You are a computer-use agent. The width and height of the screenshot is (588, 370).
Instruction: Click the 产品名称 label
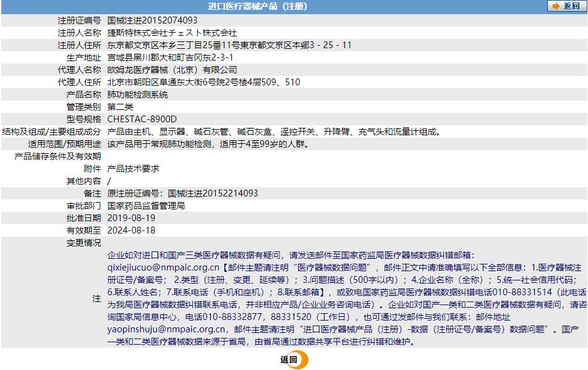(83, 95)
